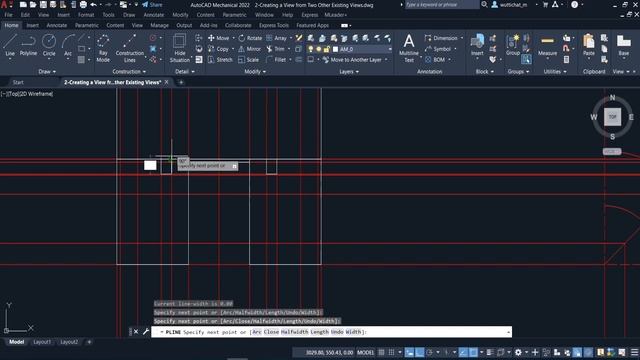
Task: Select the Circle tool
Action: point(49,45)
